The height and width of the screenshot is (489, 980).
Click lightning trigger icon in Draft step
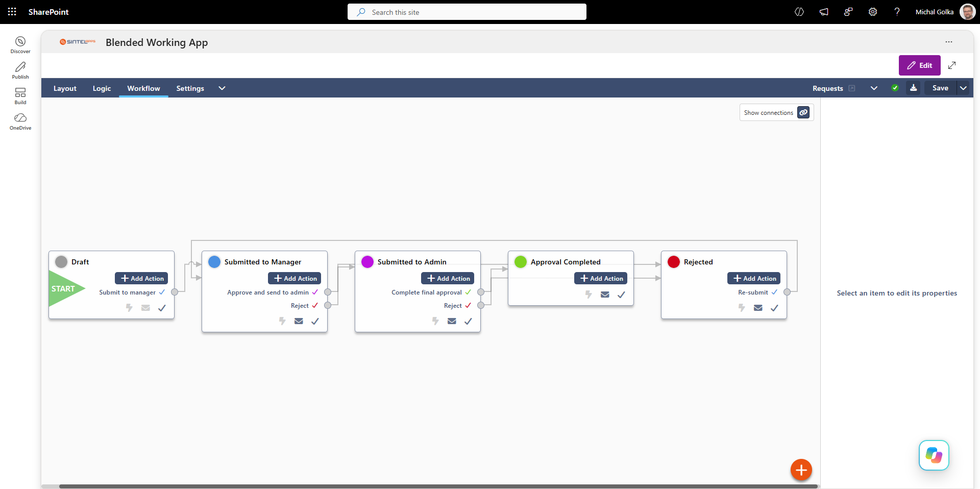tap(129, 308)
